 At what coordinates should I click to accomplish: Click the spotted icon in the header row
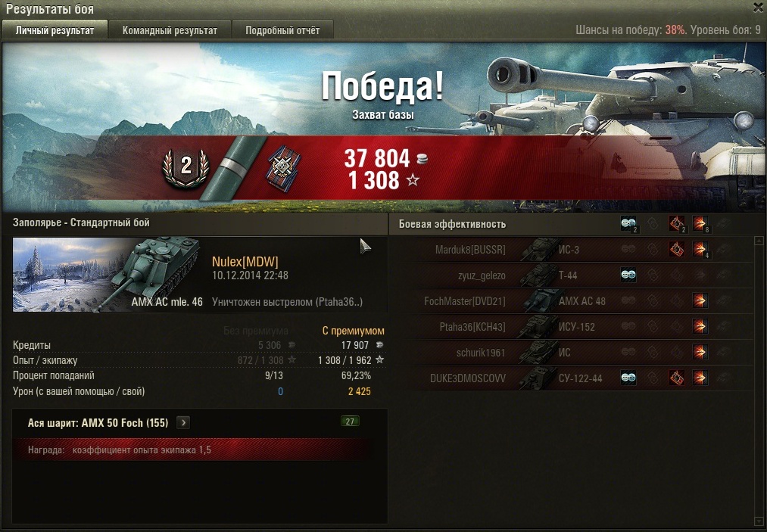pyautogui.click(x=628, y=224)
